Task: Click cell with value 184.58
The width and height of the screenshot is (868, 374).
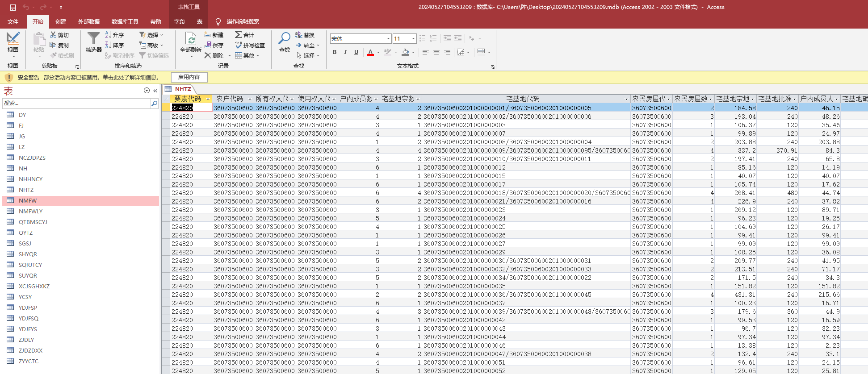Action: pos(735,108)
